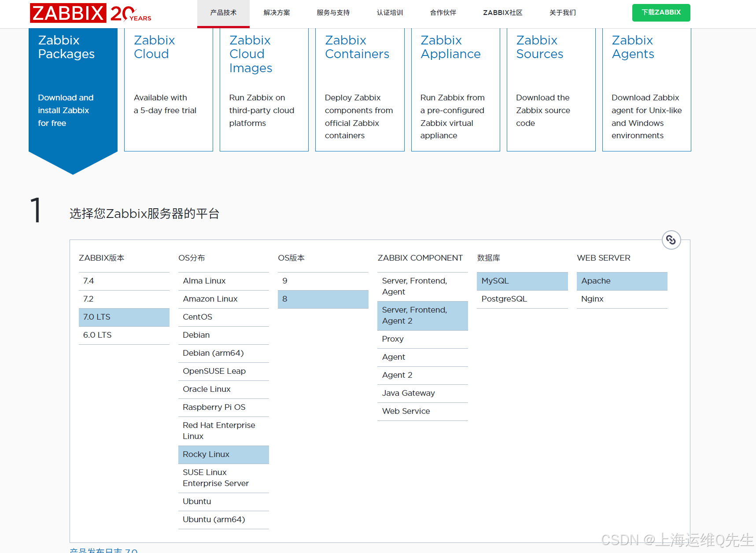Viewport: 756px width, 553px height.
Task: Select Java Gateway component
Action: pyautogui.click(x=423, y=393)
